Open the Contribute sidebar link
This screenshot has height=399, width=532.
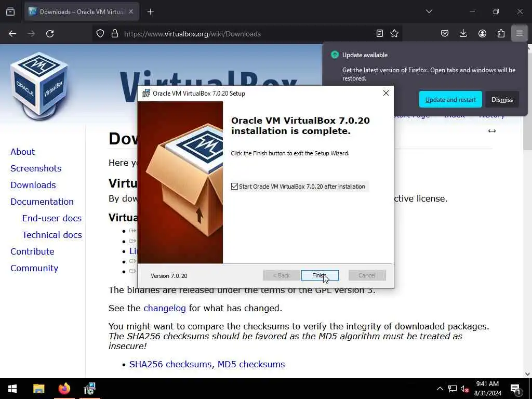[32, 251]
